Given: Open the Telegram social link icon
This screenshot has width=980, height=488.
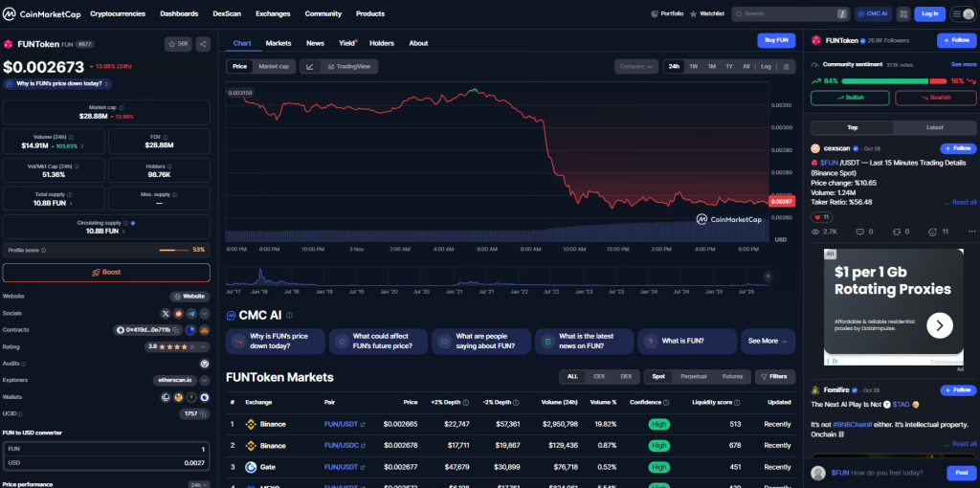Looking at the screenshot, I should [x=191, y=314].
